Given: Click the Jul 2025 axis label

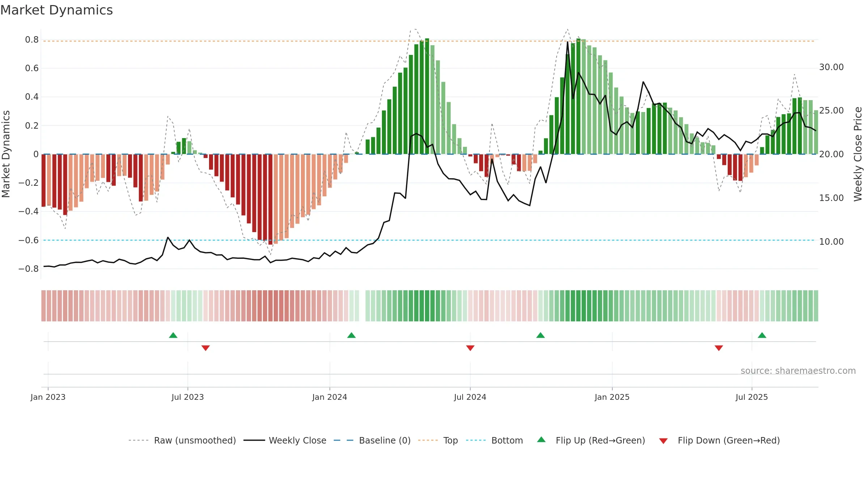Looking at the screenshot, I should (752, 397).
